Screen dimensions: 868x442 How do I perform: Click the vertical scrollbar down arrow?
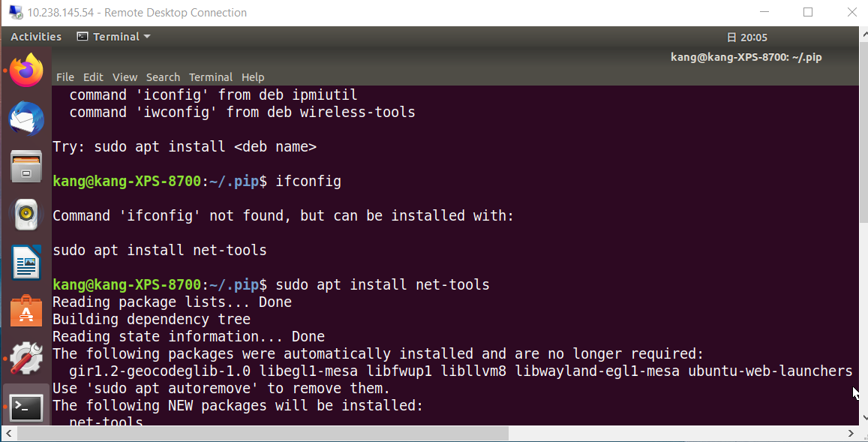(x=865, y=418)
